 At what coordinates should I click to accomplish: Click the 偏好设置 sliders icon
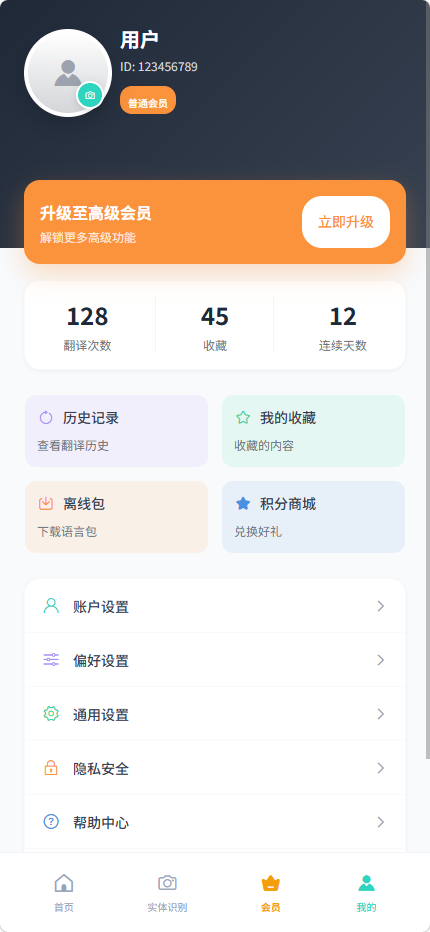(51, 660)
